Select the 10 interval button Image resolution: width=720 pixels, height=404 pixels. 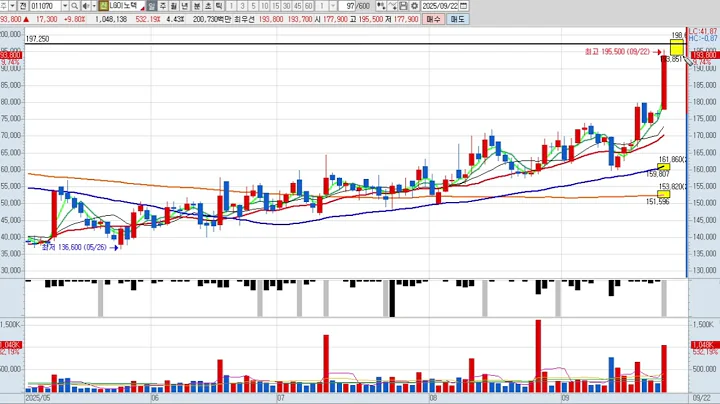pyautogui.click(x=264, y=6)
